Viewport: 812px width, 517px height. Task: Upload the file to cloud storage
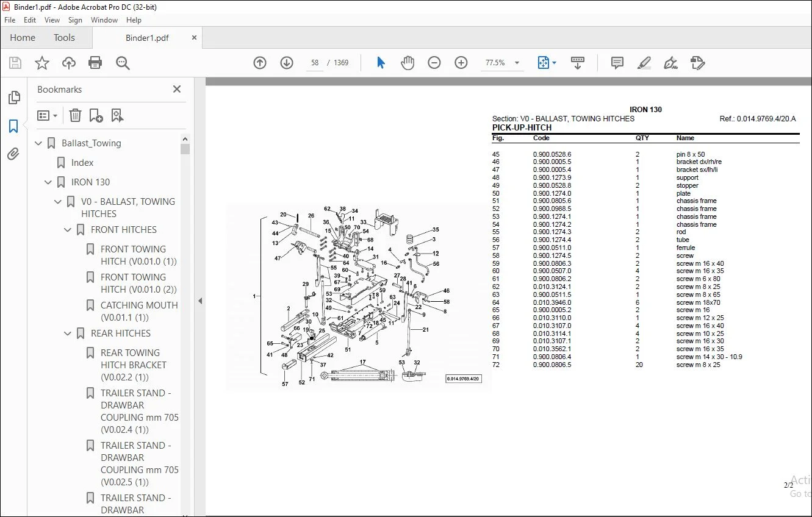[x=69, y=63]
